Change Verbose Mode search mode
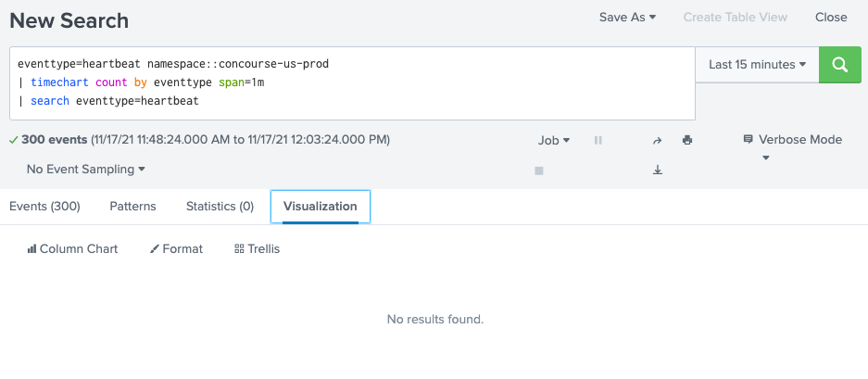The width and height of the screenshot is (868, 379). point(793,140)
